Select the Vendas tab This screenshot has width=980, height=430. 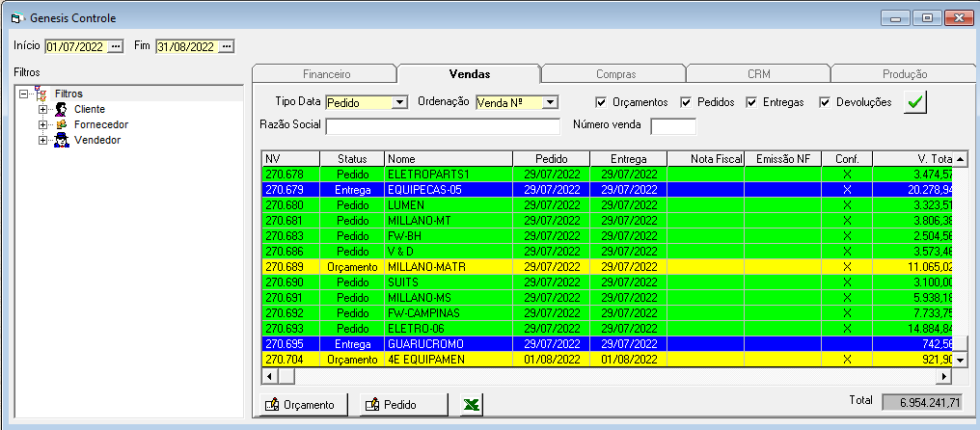click(x=470, y=73)
